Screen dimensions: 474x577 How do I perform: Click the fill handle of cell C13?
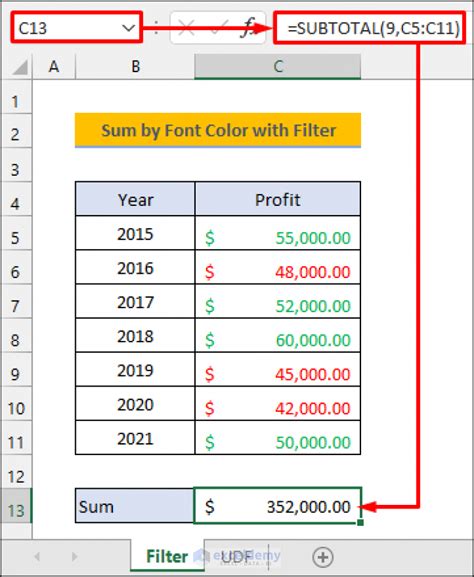[x=360, y=523]
